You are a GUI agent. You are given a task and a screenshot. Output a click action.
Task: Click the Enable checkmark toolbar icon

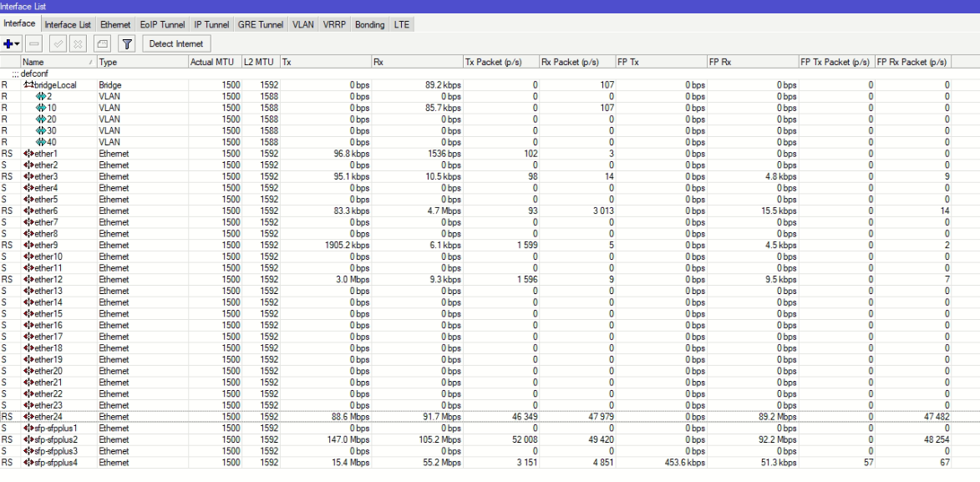click(x=58, y=43)
